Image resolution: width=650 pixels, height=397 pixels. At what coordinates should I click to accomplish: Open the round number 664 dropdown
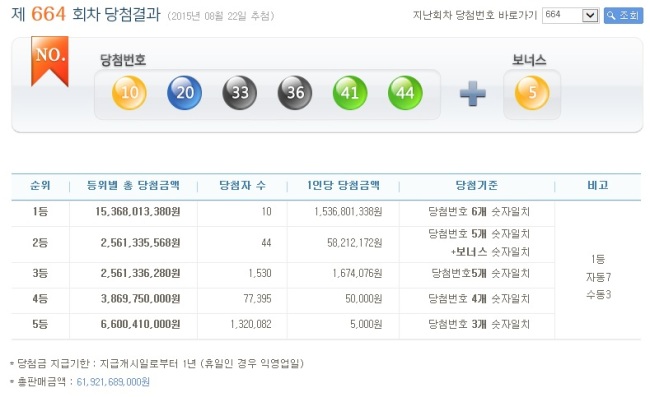[x=570, y=16]
